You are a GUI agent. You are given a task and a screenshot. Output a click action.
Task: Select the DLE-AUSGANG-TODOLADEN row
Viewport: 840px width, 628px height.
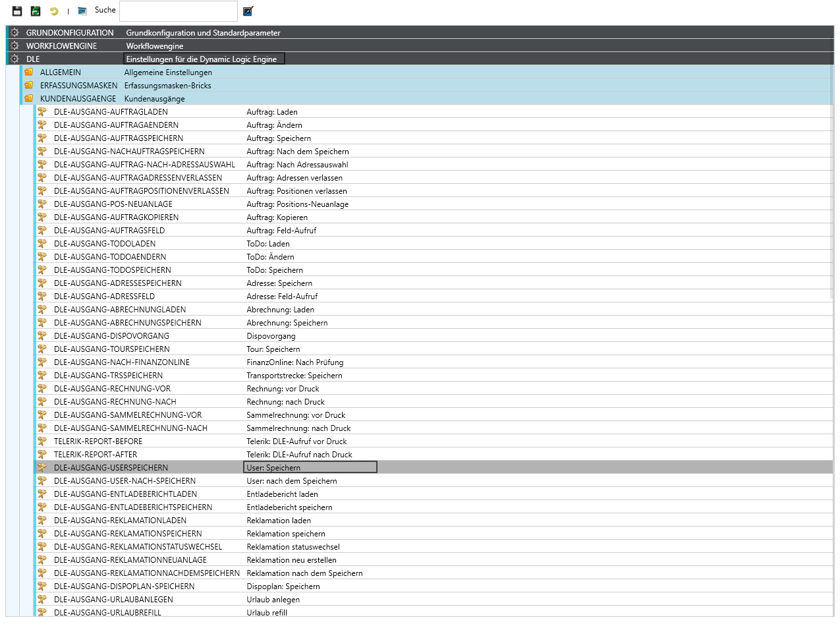105,244
